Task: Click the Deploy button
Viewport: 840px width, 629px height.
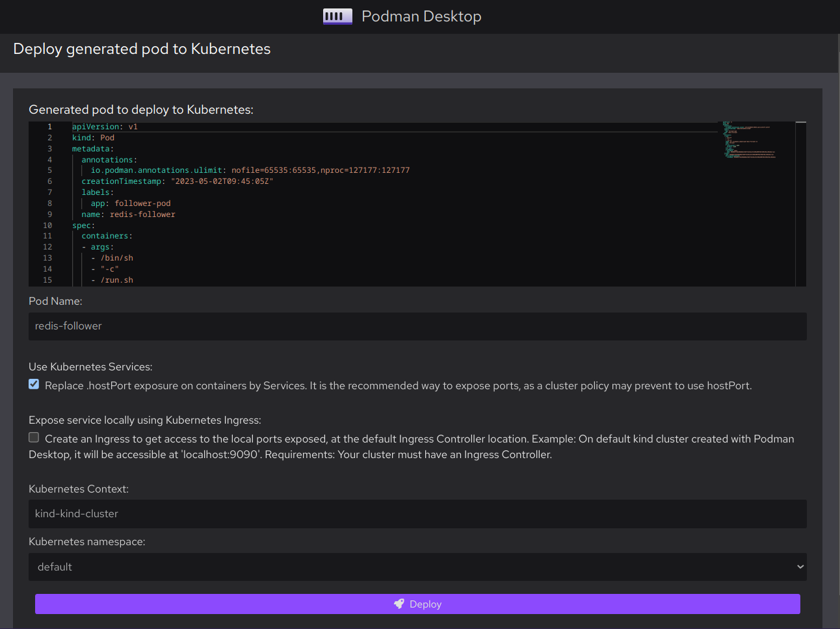Action: pyautogui.click(x=417, y=604)
